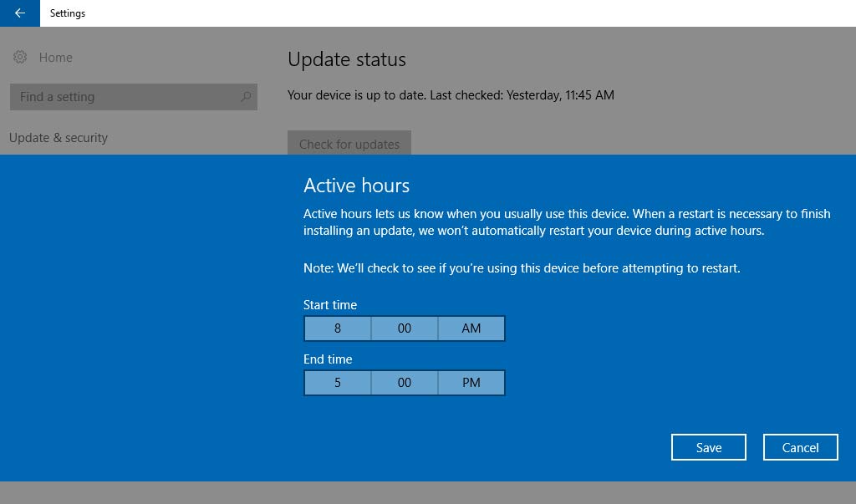
Task: Click the back arrow in the title bar
Action: click(x=19, y=13)
